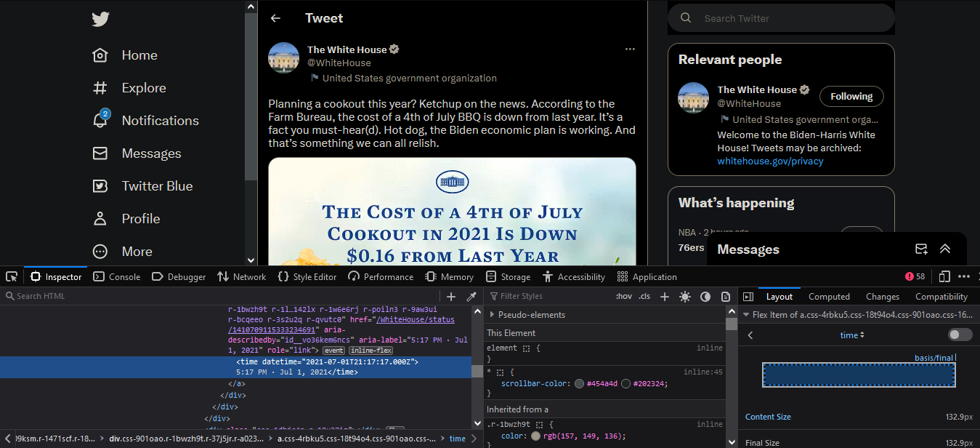The image size is (980, 448).
Task: Toggle print media simulation icon
Action: (725, 296)
